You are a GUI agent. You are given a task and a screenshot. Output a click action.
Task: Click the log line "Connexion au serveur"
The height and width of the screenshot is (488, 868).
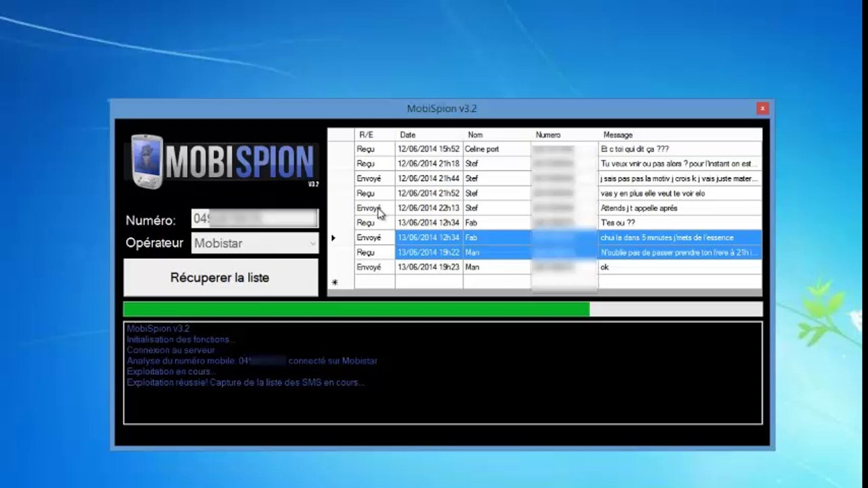(171, 350)
